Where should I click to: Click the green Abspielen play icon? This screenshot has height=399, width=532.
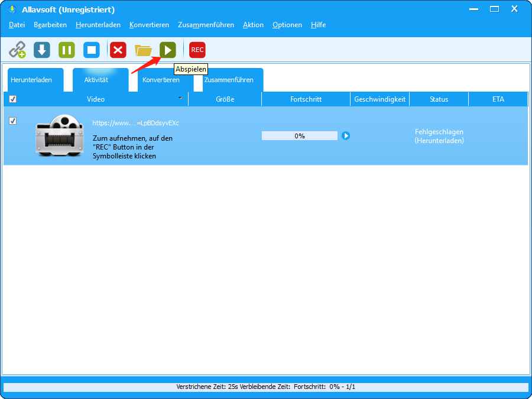pos(168,50)
